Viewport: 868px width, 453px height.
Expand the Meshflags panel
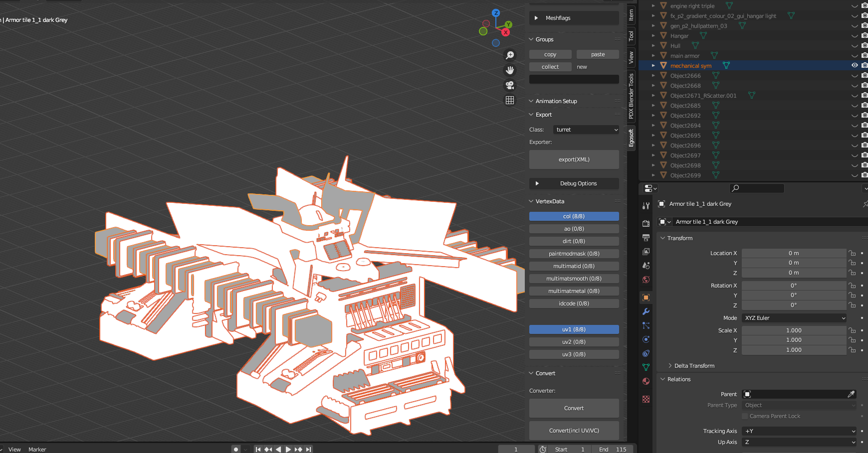[x=574, y=18]
